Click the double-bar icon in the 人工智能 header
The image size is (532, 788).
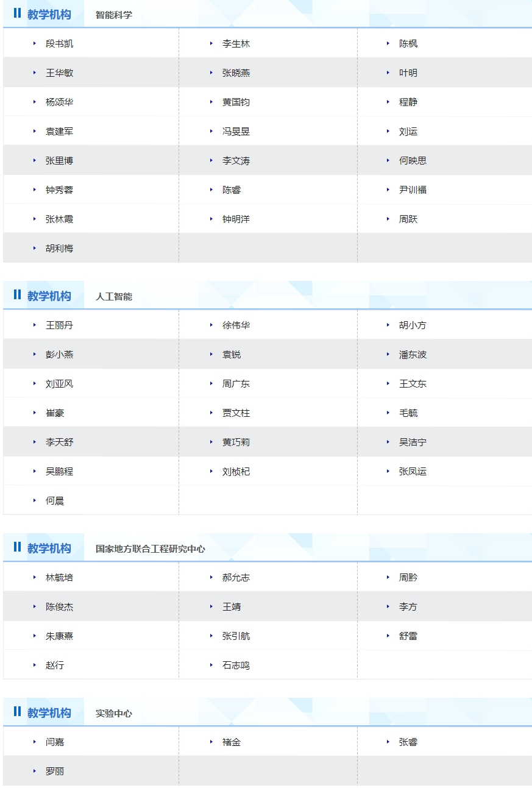click(x=17, y=295)
